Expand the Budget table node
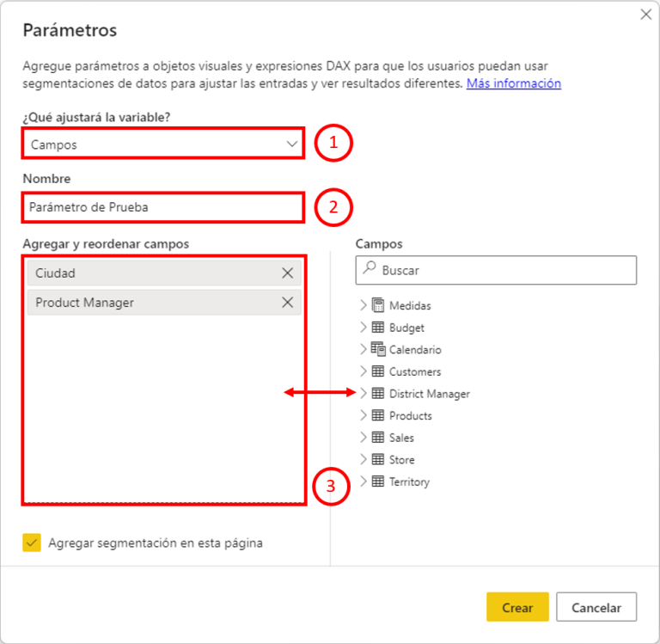The width and height of the screenshot is (660, 644). (x=364, y=328)
